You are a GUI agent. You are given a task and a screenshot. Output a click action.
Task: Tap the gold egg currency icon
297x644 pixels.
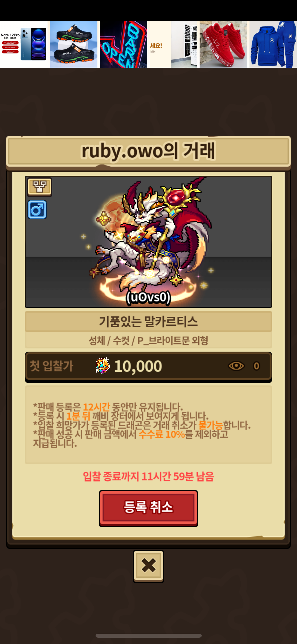[x=102, y=366]
